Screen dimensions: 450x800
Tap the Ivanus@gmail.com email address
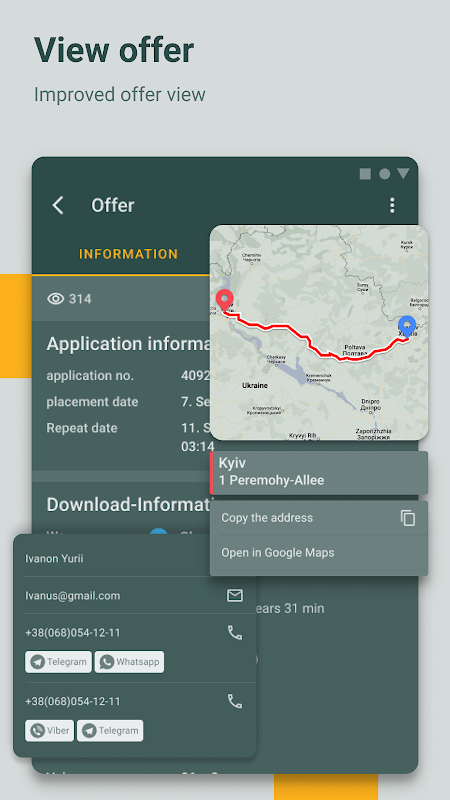72,595
